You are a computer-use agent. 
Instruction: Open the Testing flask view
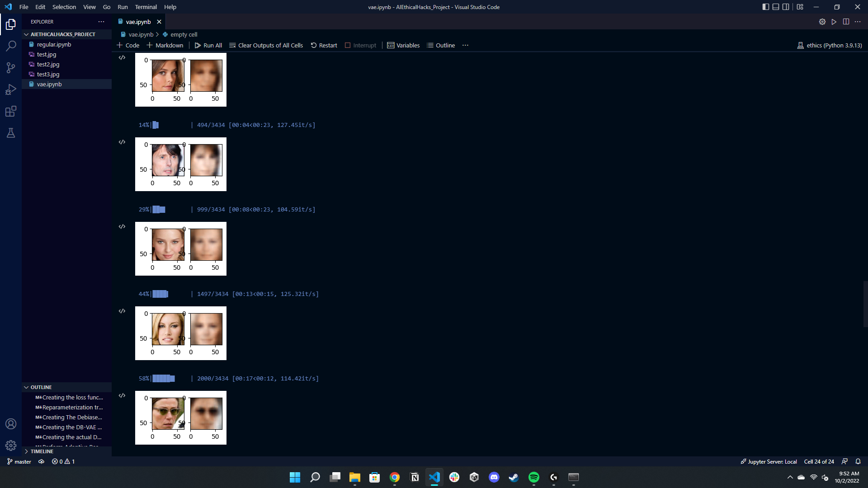(x=11, y=133)
